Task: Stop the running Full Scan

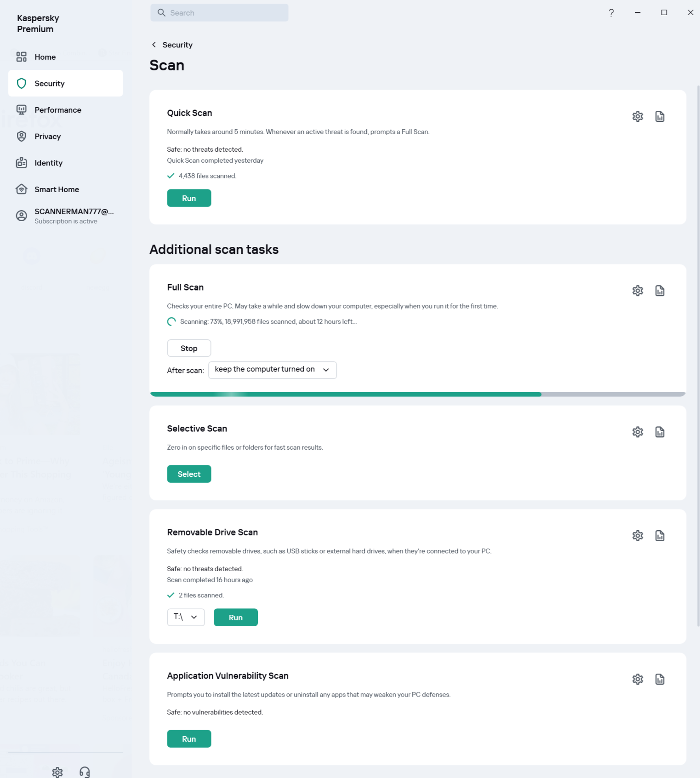Action: (x=189, y=348)
